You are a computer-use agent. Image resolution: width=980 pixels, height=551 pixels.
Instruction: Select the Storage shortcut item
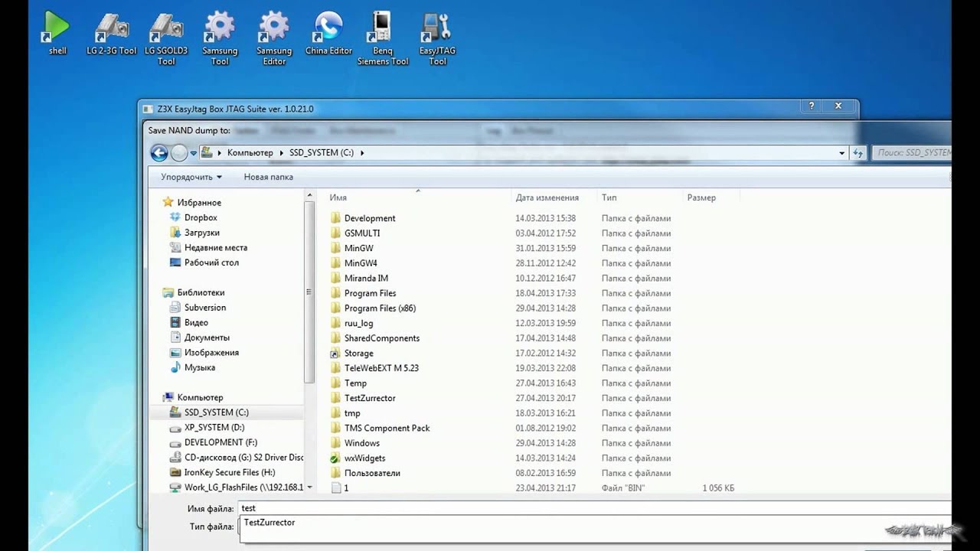[x=358, y=353]
